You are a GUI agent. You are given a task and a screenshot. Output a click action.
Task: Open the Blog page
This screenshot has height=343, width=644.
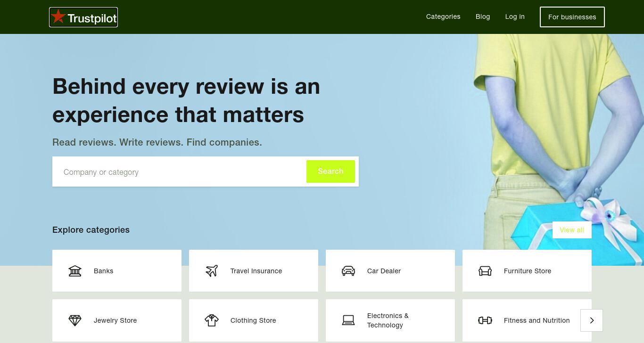483,16
